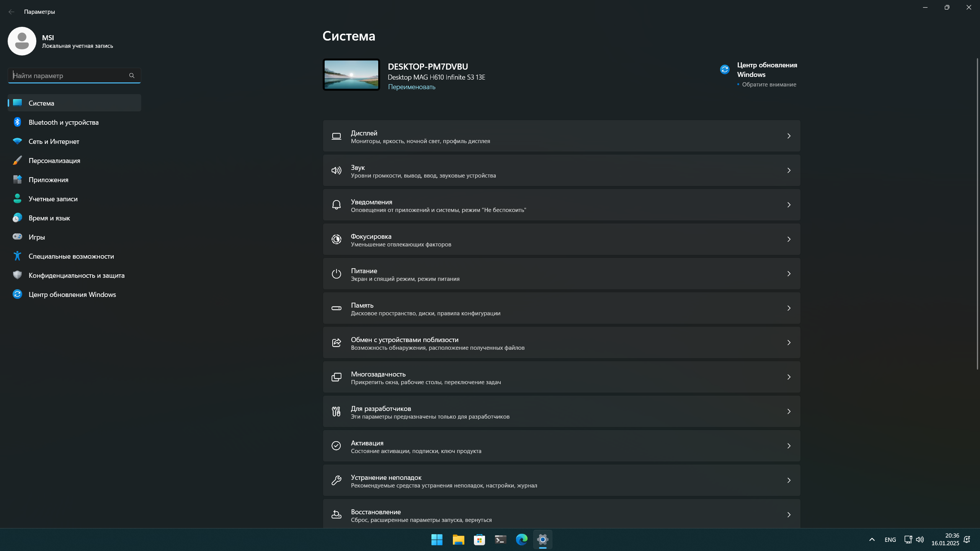Expand the Память row chevron
The image size is (980, 551).
[x=789, y=308]
